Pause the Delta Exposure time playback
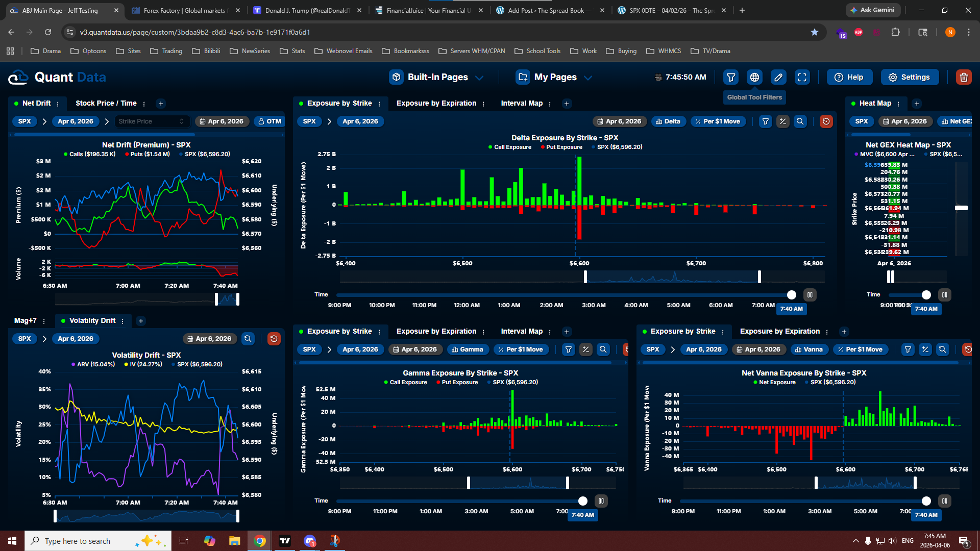Image resolution: width=980 pixels, height=551 pixels. (x=810, y=295)
